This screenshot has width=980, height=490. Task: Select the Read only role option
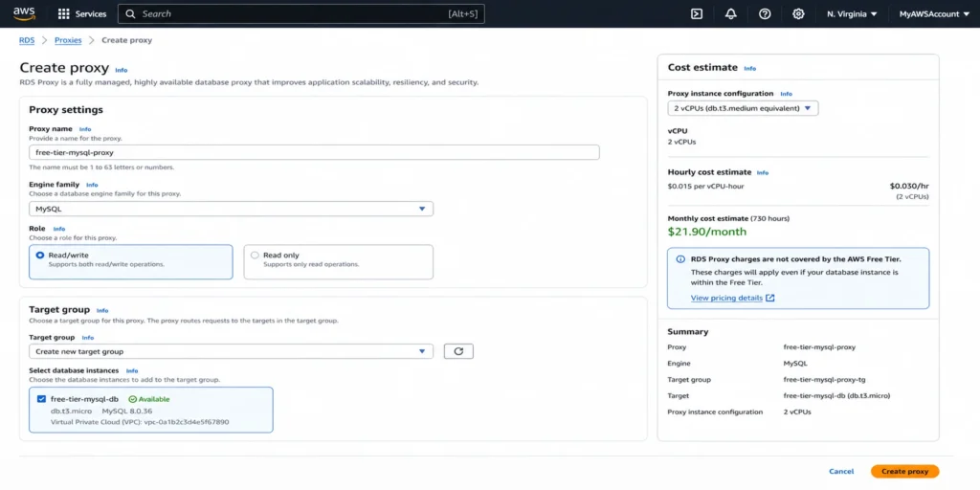338,261
